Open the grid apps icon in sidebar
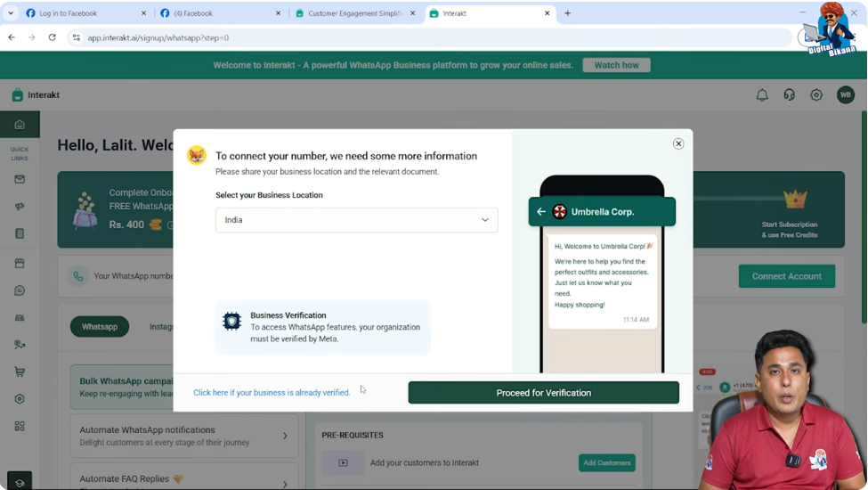The image size is (868, 490). [20, 427]
